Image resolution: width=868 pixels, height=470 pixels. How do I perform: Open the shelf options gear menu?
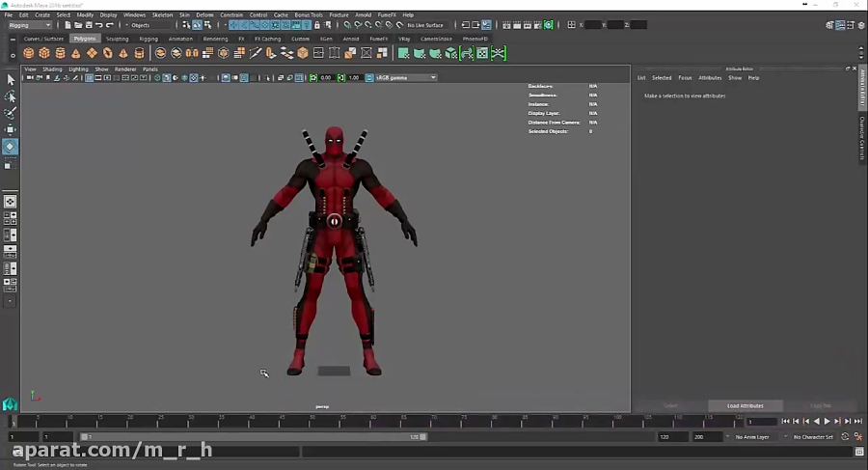click(13, 55)
